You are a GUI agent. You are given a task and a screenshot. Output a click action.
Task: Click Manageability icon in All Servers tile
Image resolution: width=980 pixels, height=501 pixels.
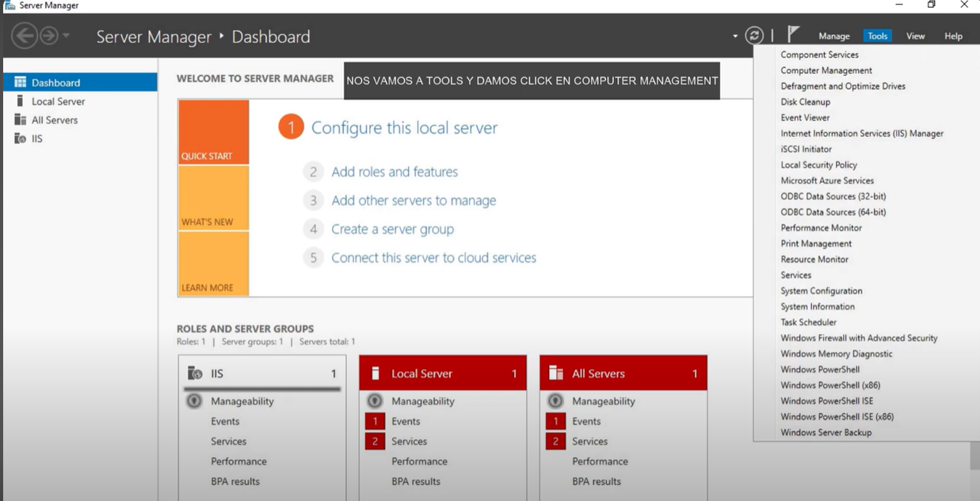[x=555, y=401]
